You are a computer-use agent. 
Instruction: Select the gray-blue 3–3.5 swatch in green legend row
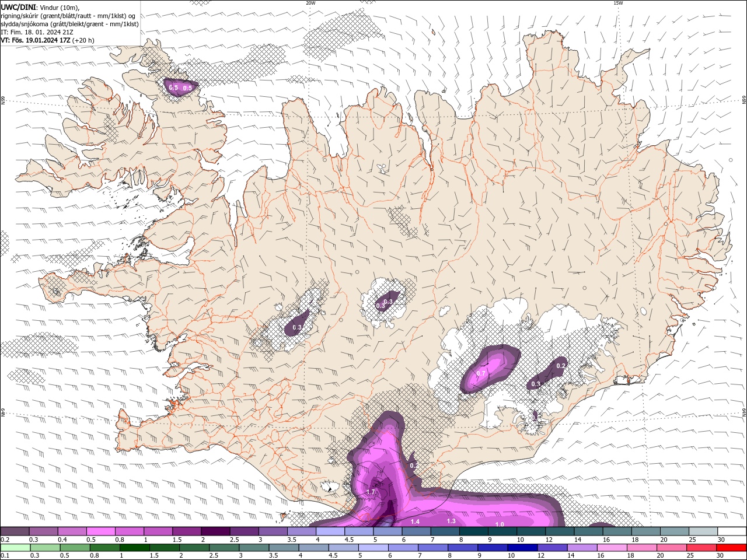click(x=254, y=548)
